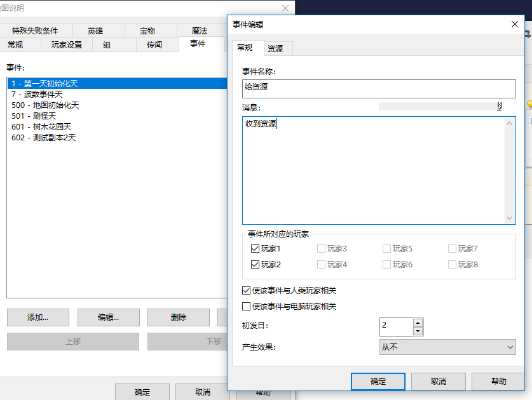Click 取消 in event editor dialog
This screenshot has width=532, height=400.
[438, 381]
